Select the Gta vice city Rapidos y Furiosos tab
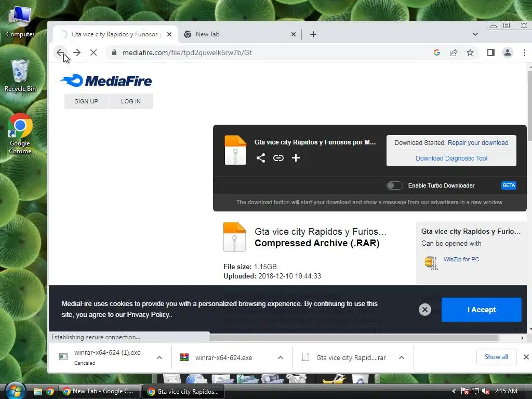 (x=115, y=34)
